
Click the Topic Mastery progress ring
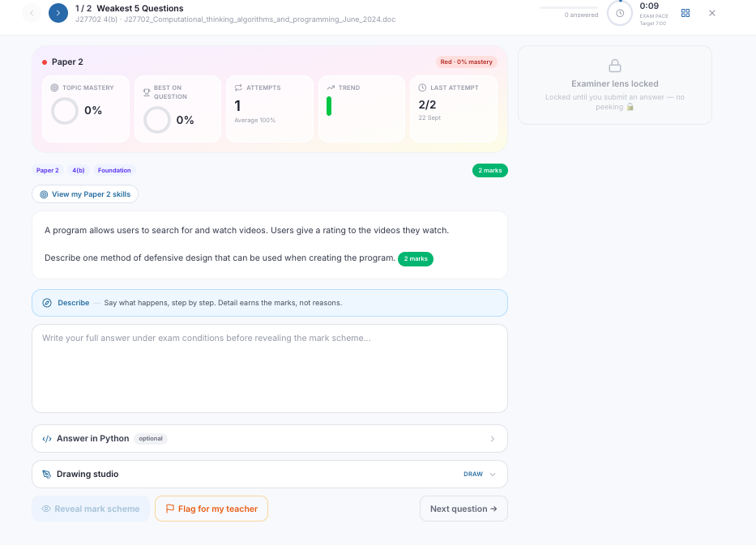tap(65, 111)
